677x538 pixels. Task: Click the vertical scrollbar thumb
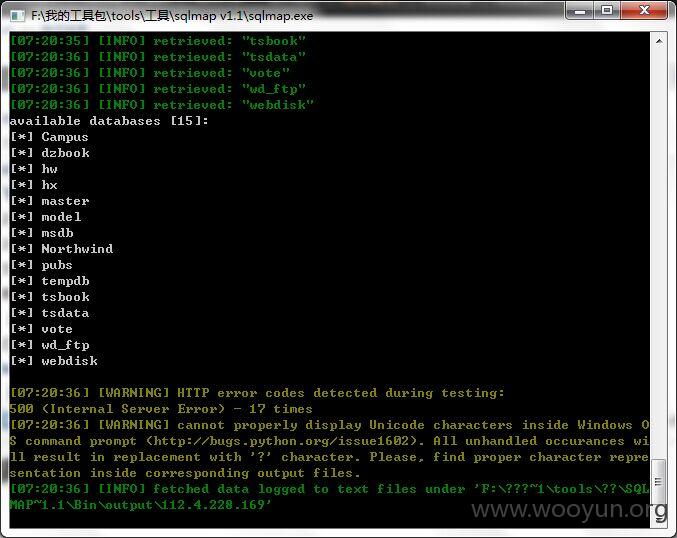(658, 481)
